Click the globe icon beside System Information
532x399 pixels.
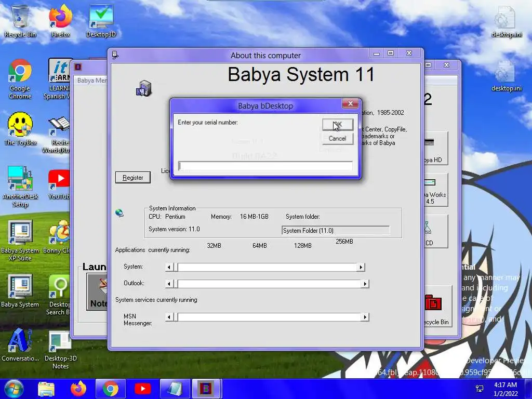119,212
